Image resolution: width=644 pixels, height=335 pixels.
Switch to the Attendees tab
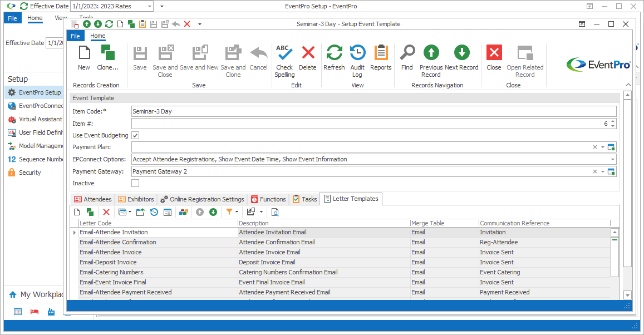[93, 199]
